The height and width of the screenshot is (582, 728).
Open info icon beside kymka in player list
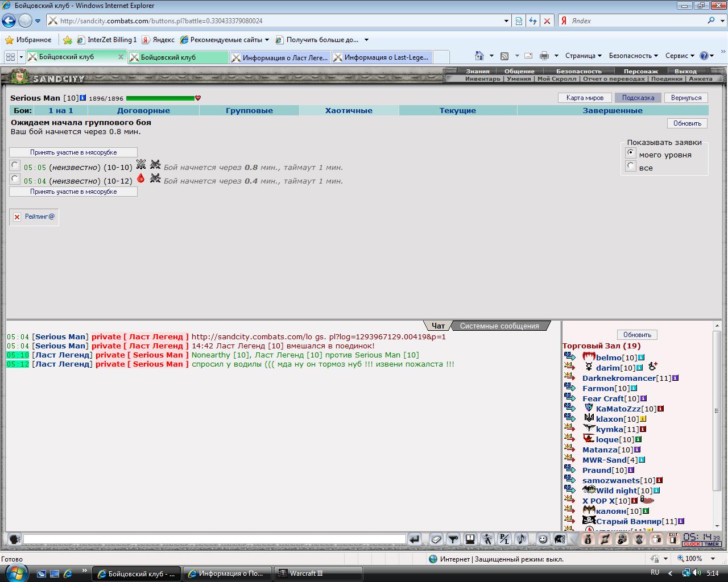point(643,429)
